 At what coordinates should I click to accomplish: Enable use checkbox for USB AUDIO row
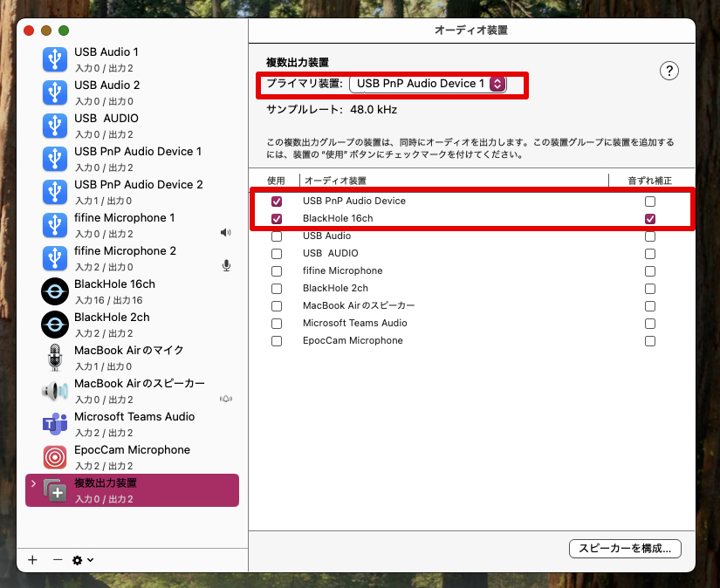pyautogui.click(x=277, y=254)
